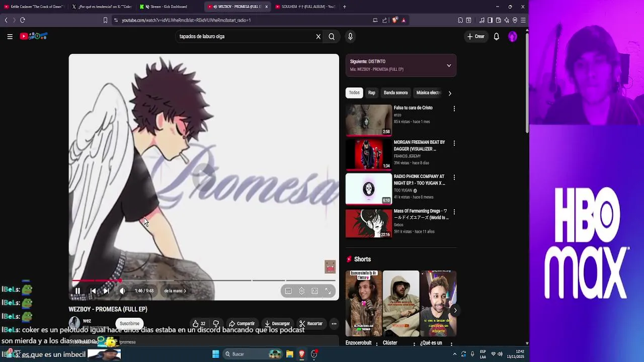Open options for 'Falsa tu cara de Cristo'
This screenshot has height=362, width=644.
pos(454,109)
